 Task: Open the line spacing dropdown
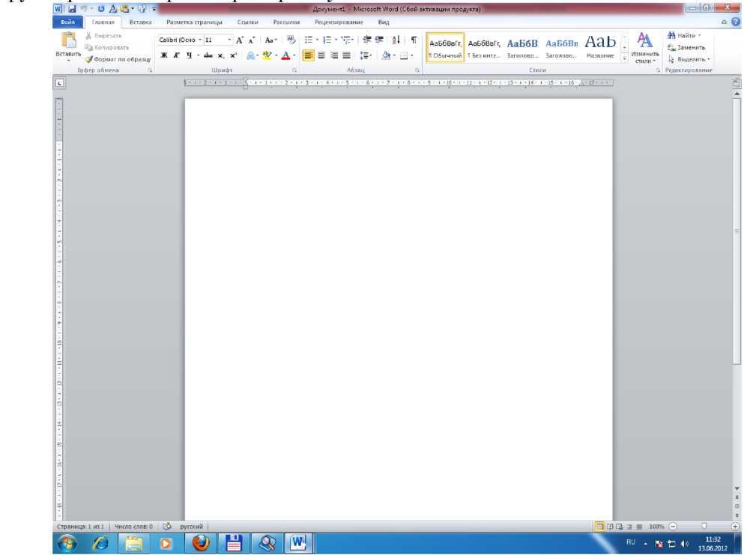(366, 55)
